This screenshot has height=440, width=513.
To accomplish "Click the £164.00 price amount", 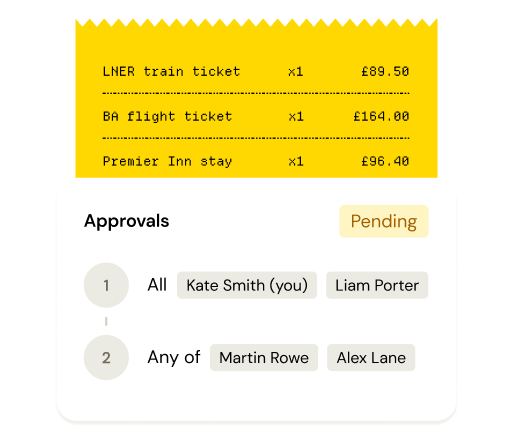I will (x=381, y=116).
